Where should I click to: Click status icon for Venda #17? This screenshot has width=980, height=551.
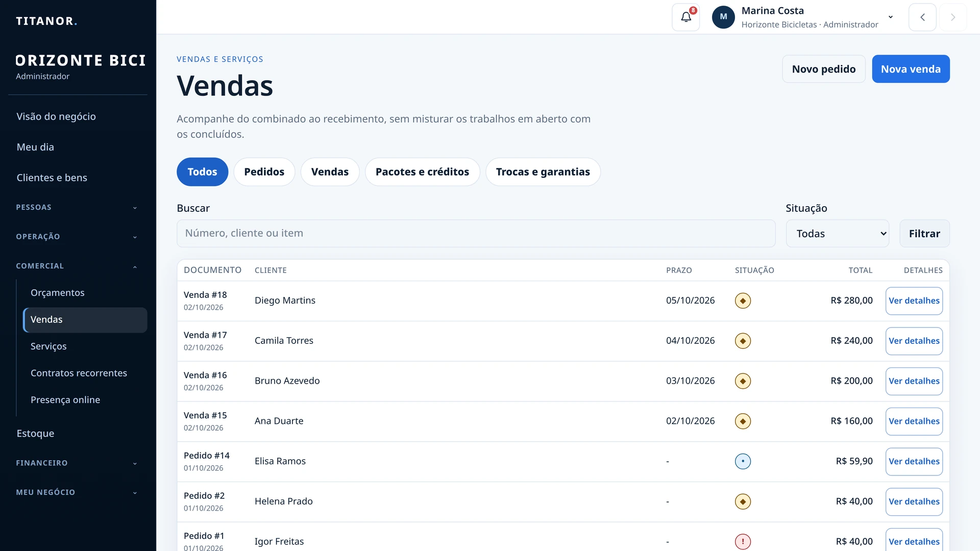(x=743, y=341)
